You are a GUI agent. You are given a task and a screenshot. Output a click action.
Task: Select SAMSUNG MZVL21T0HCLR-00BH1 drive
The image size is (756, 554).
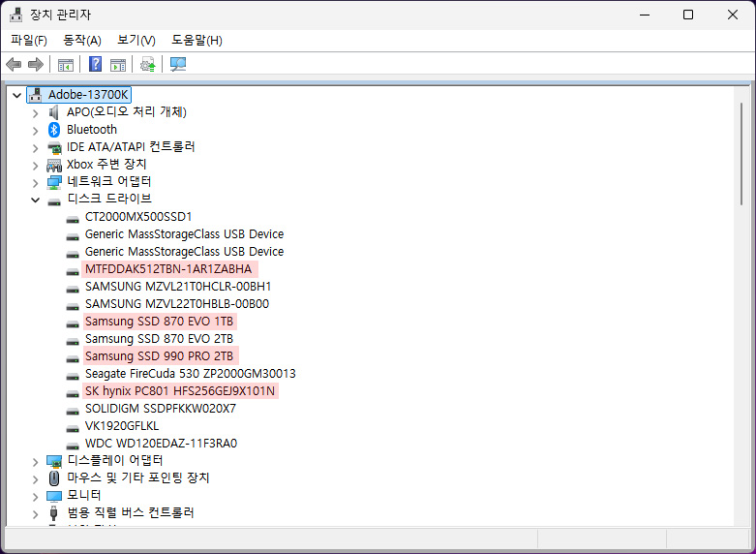click(178, 286)
